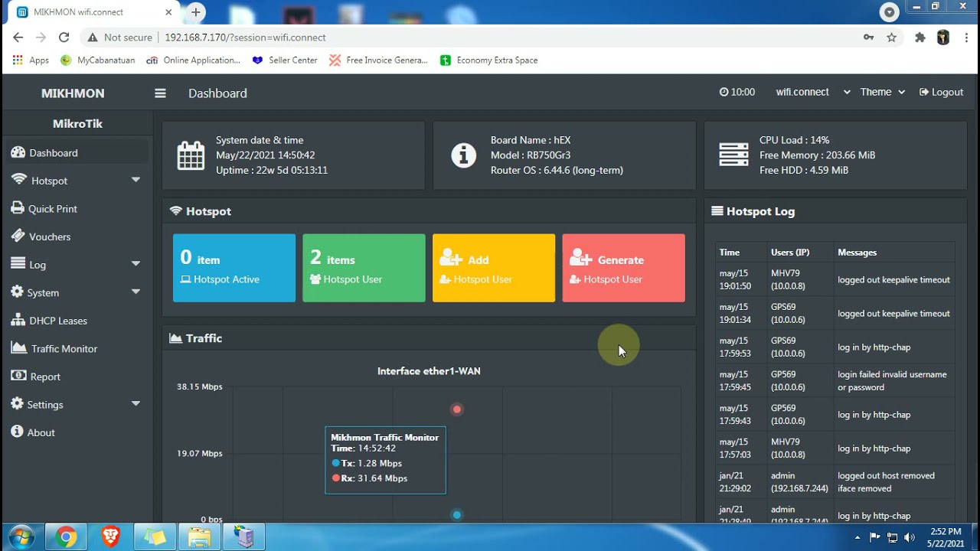
Task: Open the Economy Extra Space bookmark
Action: (489, 60)
